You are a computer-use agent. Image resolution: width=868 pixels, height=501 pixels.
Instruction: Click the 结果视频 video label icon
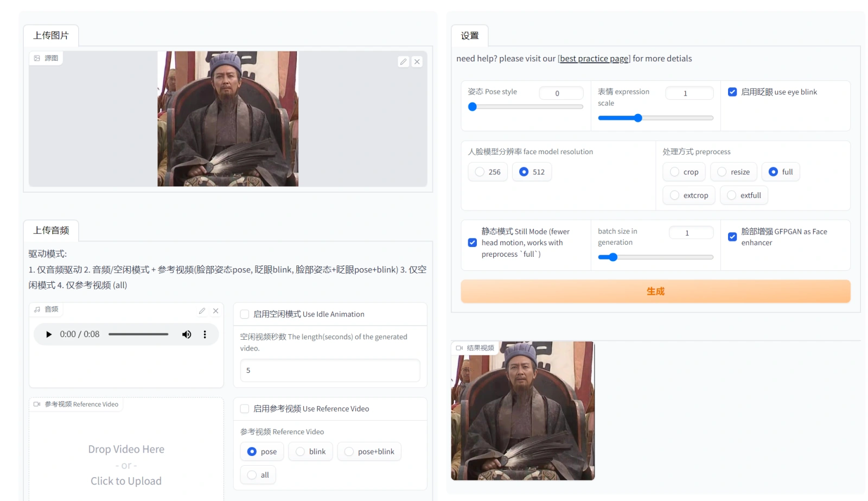459,348
